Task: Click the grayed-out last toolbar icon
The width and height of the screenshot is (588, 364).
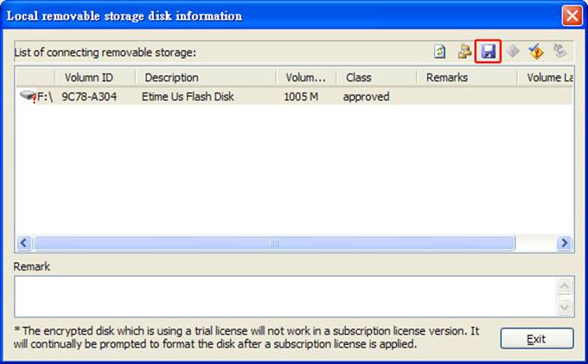Action: tap(559, 51)
